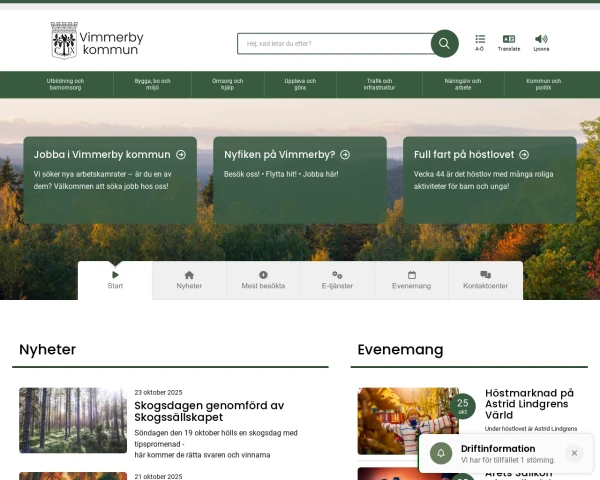Click the Vimmerby kommun coat of arms logo
Screen dimensions: 600x480
[64, 41]
